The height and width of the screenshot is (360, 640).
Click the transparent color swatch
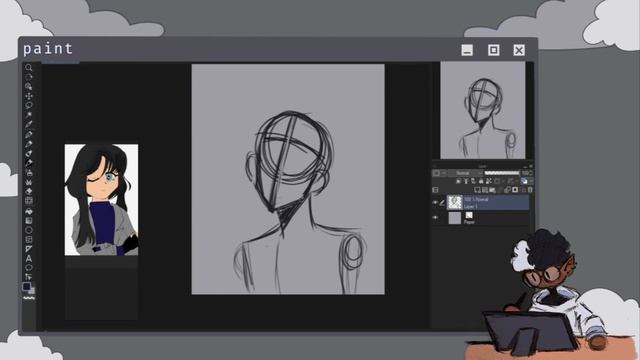coord(29,298)
